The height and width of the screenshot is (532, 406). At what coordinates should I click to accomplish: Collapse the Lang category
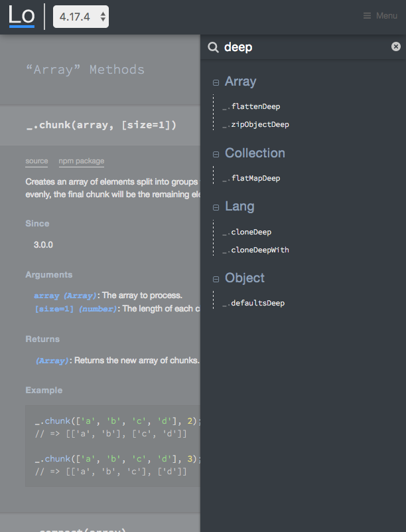coord(216,207)
